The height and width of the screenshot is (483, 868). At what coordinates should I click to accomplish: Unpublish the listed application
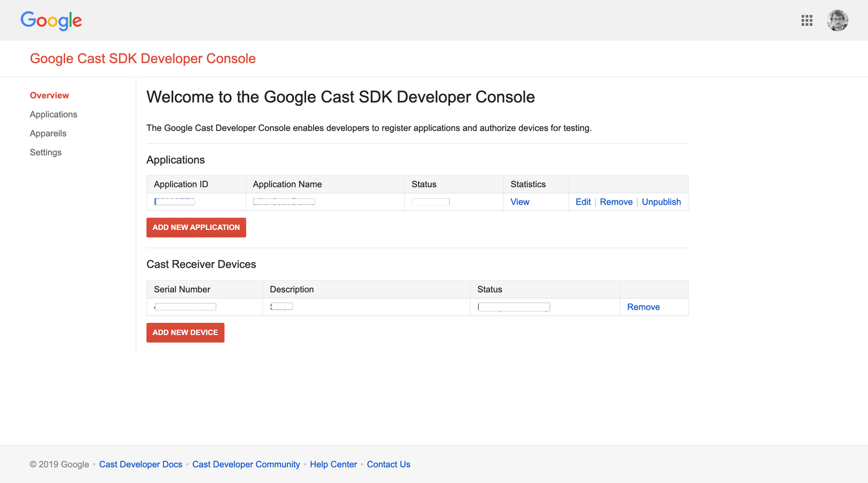coord(661,202)
